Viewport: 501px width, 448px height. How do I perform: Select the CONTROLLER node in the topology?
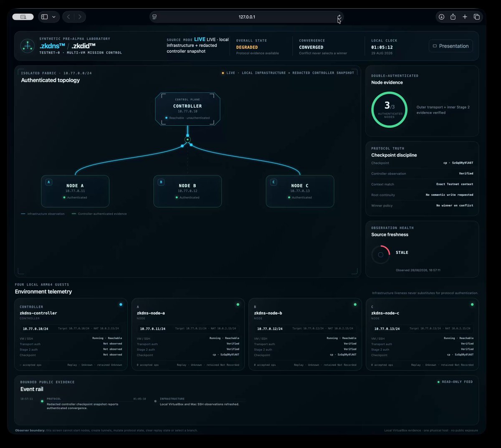pyautogui.click(x=187, y=109)
